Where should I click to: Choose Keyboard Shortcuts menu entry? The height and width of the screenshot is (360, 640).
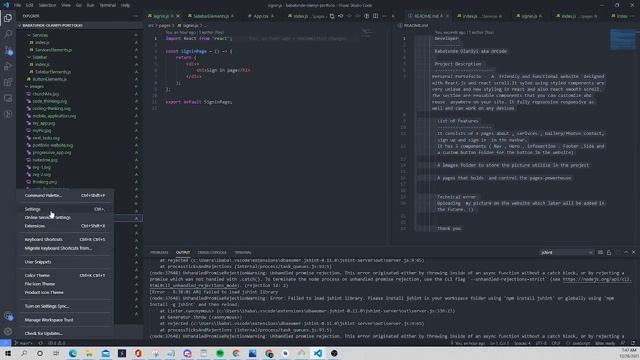pos(64,240)
